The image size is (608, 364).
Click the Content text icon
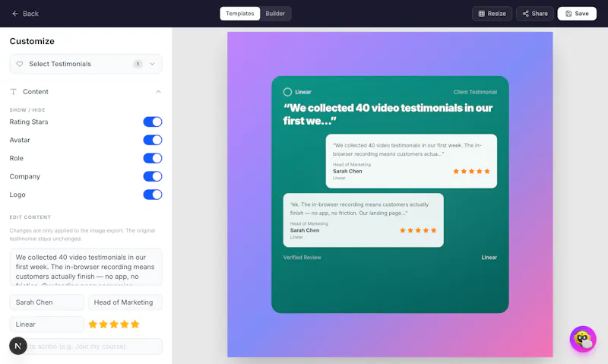(x=14, y=92)
